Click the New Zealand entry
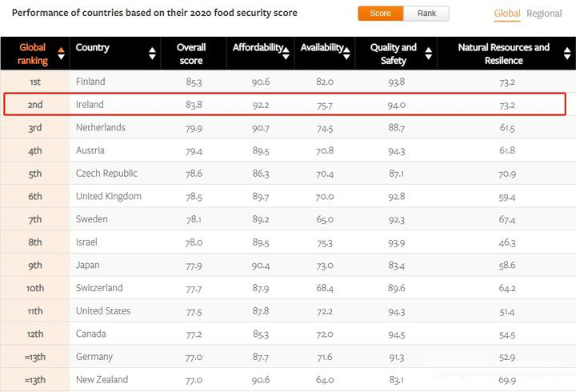 click(x=102, y=380)
